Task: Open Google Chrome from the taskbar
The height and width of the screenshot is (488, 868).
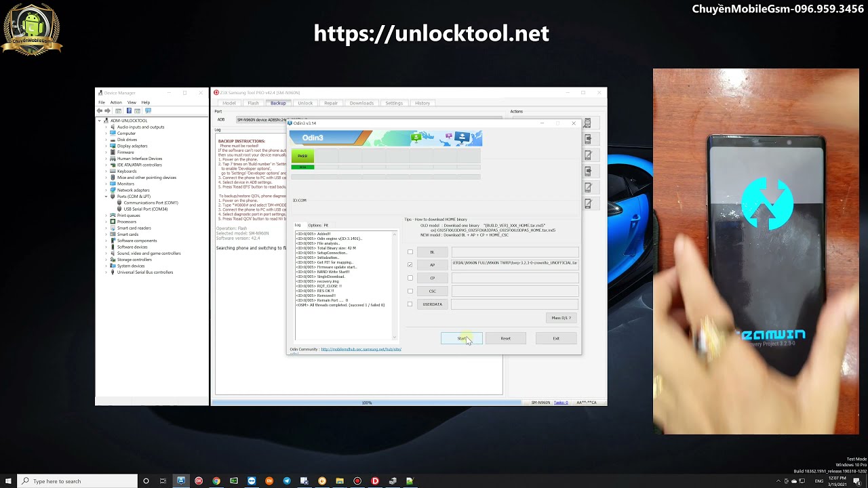Action: (x=216, y=481)
